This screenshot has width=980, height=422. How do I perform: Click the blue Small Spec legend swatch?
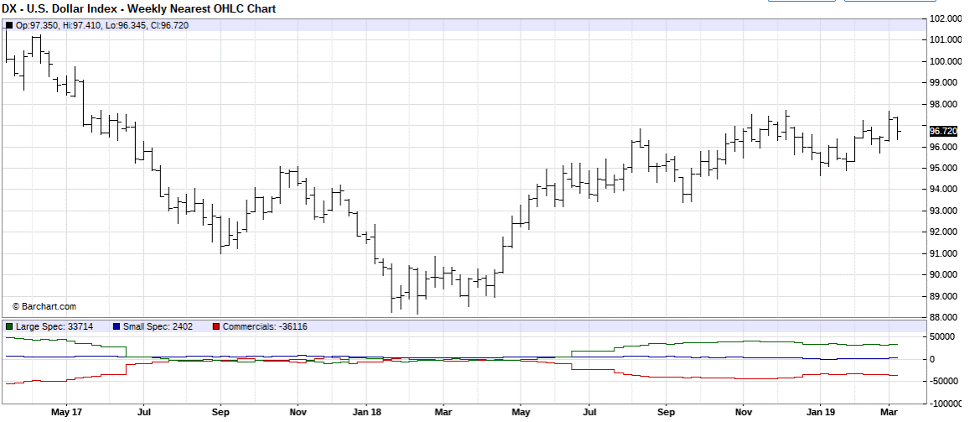[x=117, y=326]
